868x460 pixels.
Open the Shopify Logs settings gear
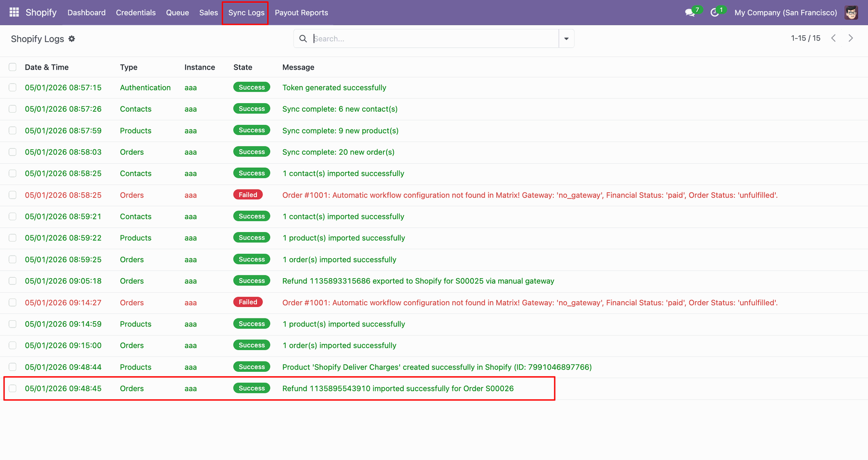pyautogui.click(x=72, y=39)
